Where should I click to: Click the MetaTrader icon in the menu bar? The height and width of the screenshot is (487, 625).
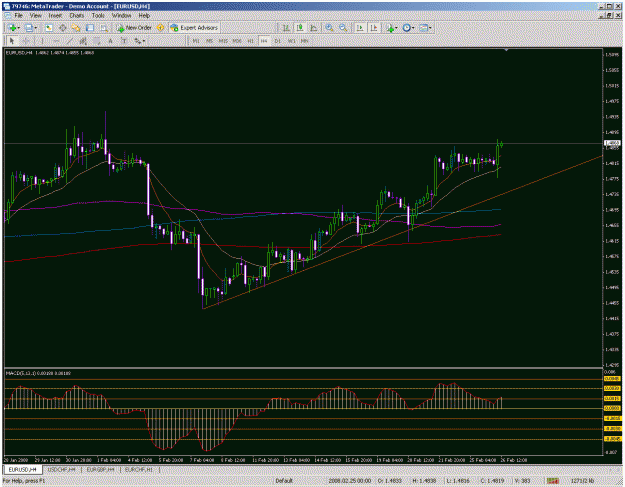click(x=7, y=16)
